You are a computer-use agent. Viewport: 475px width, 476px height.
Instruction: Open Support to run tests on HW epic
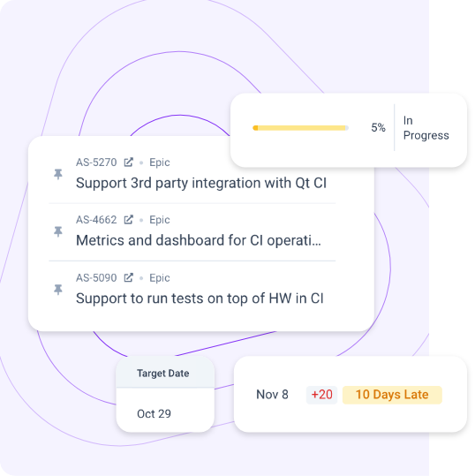[200, 298]
